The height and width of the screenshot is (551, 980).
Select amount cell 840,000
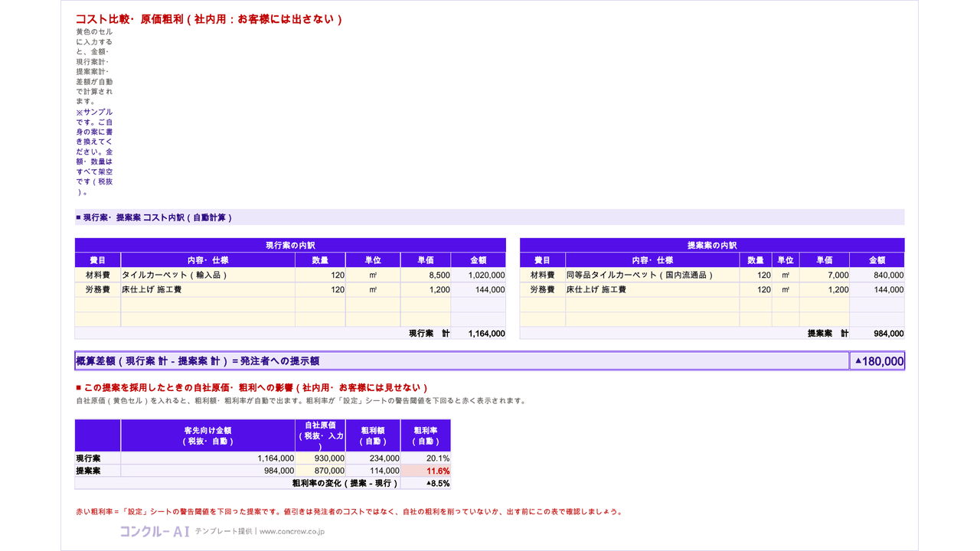(877, 275)
